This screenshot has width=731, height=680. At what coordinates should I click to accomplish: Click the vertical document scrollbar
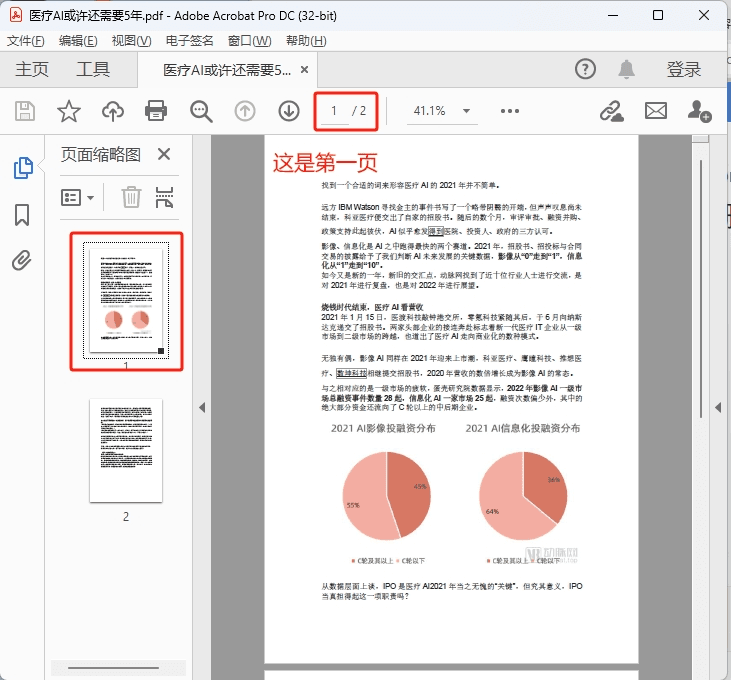(x=700, y=289)
